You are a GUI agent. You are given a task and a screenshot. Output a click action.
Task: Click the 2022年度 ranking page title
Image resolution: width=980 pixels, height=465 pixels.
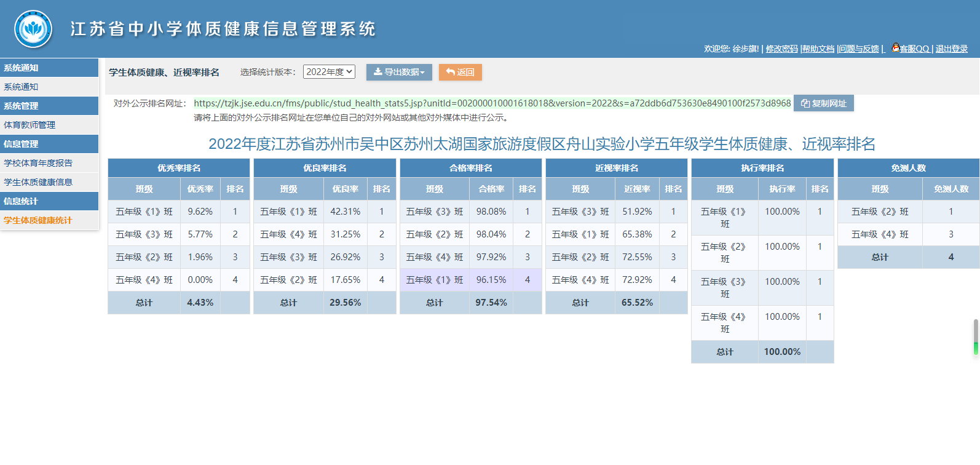point(542,144)
